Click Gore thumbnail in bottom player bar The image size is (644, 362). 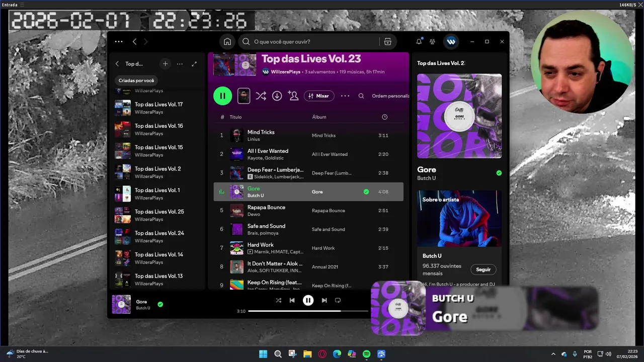(121, 304)
